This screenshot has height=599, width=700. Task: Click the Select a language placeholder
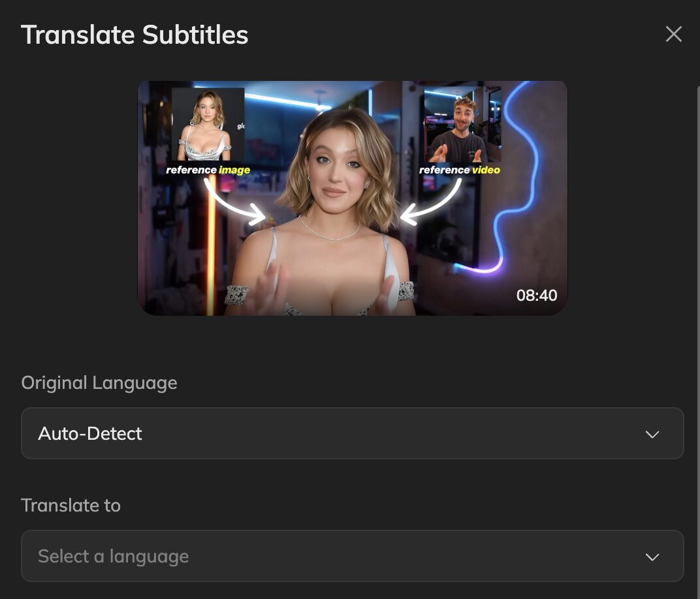pos(113,556)
